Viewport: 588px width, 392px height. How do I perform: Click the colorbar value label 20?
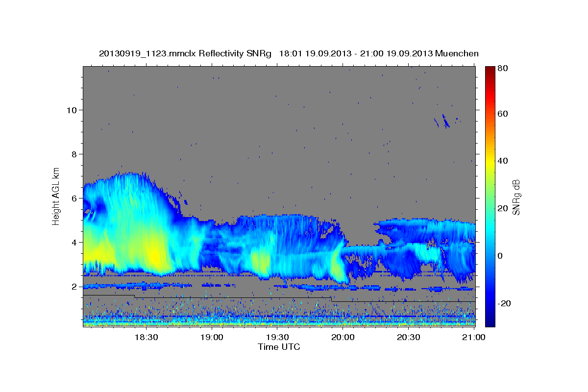pyautogui.click(x=504, y=208)
